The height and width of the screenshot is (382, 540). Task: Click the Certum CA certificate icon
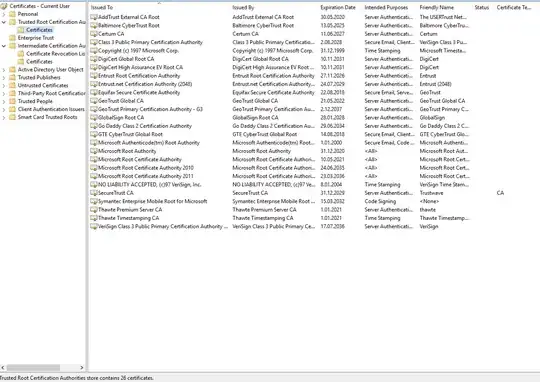tap(94, 34)
